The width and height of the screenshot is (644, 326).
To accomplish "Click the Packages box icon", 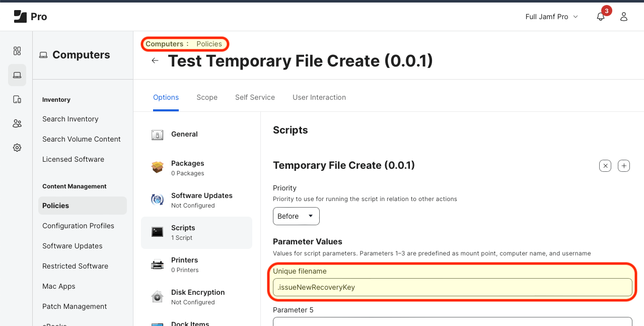I will (158, 167).
